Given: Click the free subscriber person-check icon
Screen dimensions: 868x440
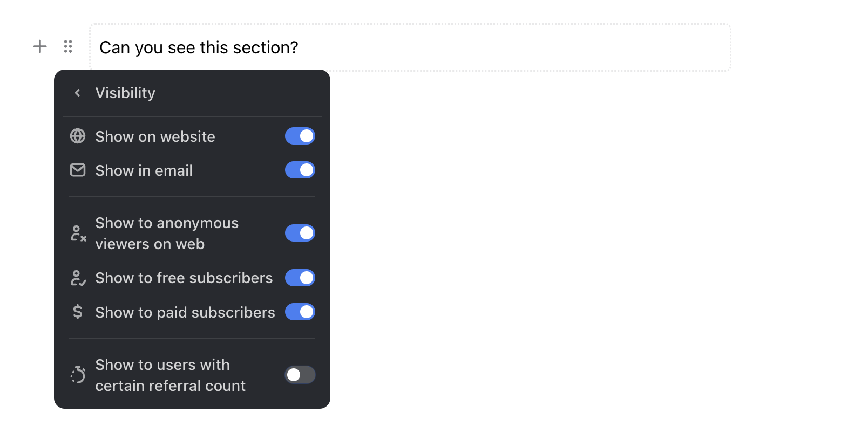Looking at the screenshot, I should 78,278.
